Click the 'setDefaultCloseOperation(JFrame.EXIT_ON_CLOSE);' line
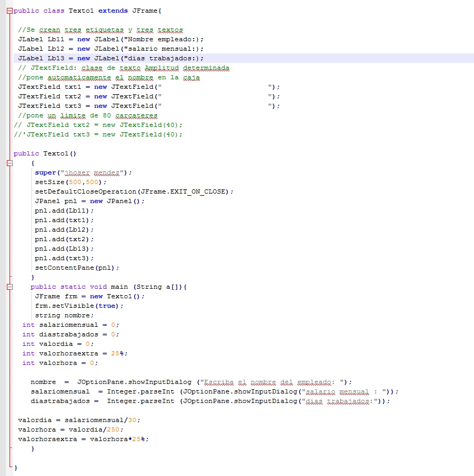 point(134,192)
